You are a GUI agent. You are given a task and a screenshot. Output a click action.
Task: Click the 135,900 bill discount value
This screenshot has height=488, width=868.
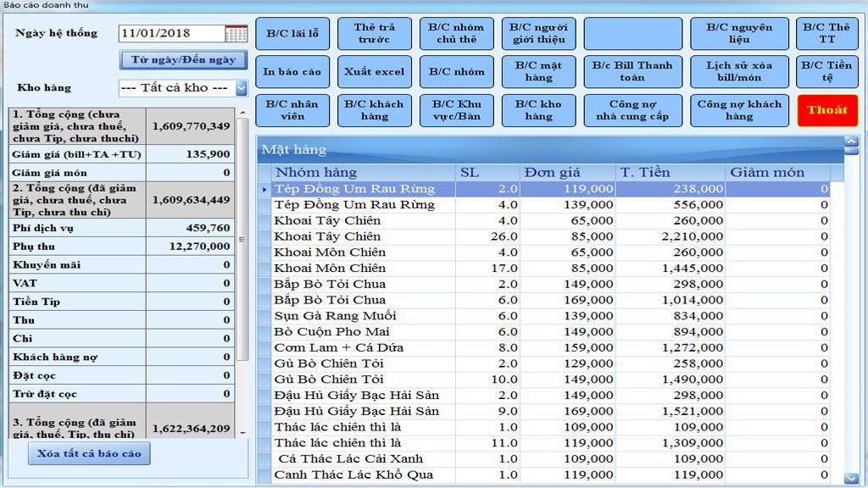[208, 154]
